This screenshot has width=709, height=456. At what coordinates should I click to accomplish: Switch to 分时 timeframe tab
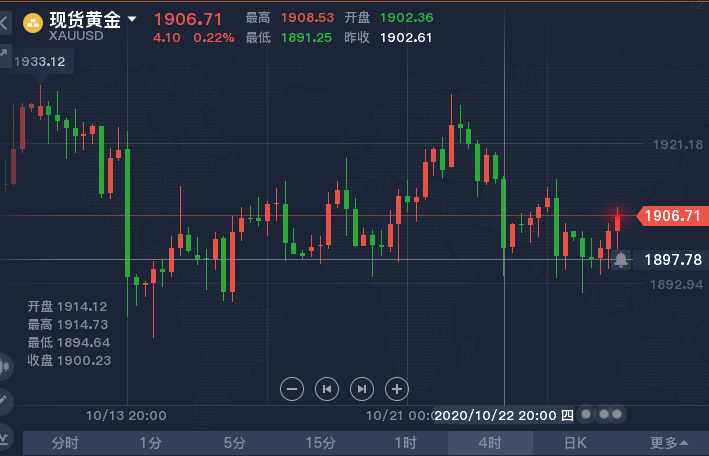click(65, 443)
